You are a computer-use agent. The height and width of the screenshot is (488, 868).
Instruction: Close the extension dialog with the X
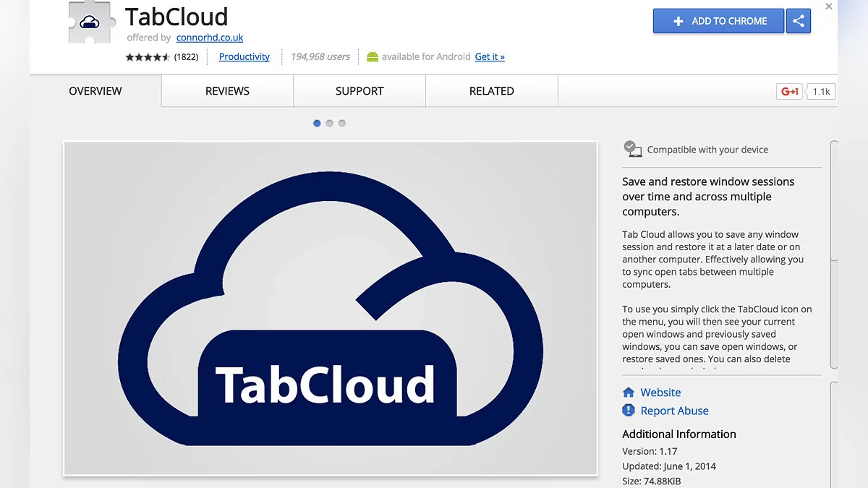[829, 7]
